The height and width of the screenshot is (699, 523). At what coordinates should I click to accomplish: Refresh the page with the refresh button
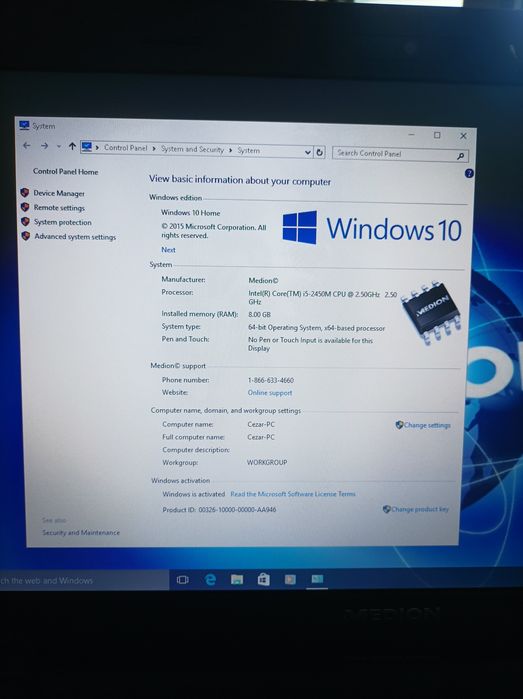point(319,152)
